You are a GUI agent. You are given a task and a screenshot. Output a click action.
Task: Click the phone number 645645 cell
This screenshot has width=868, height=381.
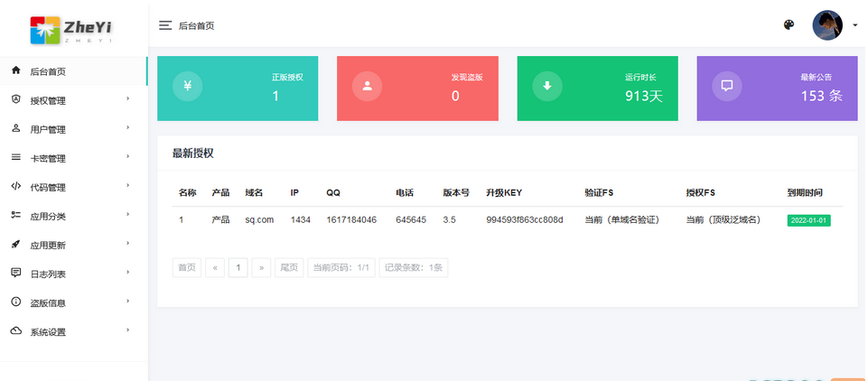pos(411,220)
